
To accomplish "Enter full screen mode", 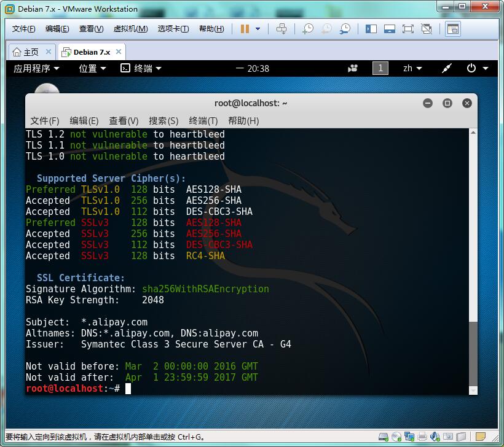I will [x=408, y=29].
